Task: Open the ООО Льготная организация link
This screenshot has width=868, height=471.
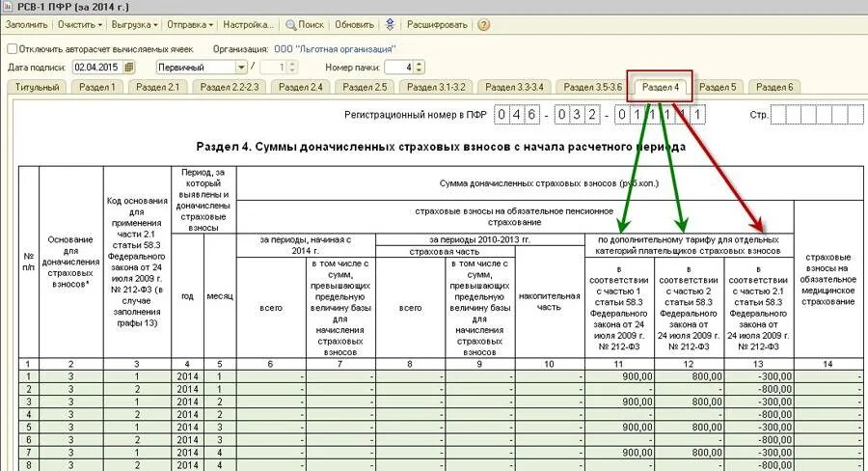Action: pyautogui.click(x=335, y=49)
